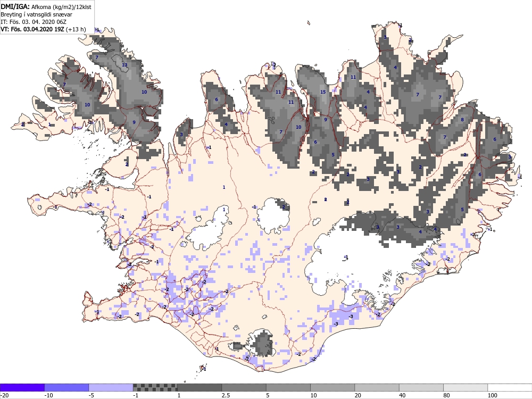Click the subtitle 'Breyting í vatnsgildi snævar'
Image resolution: width=532 pixels, height=399 pixels.
[36, 14]
